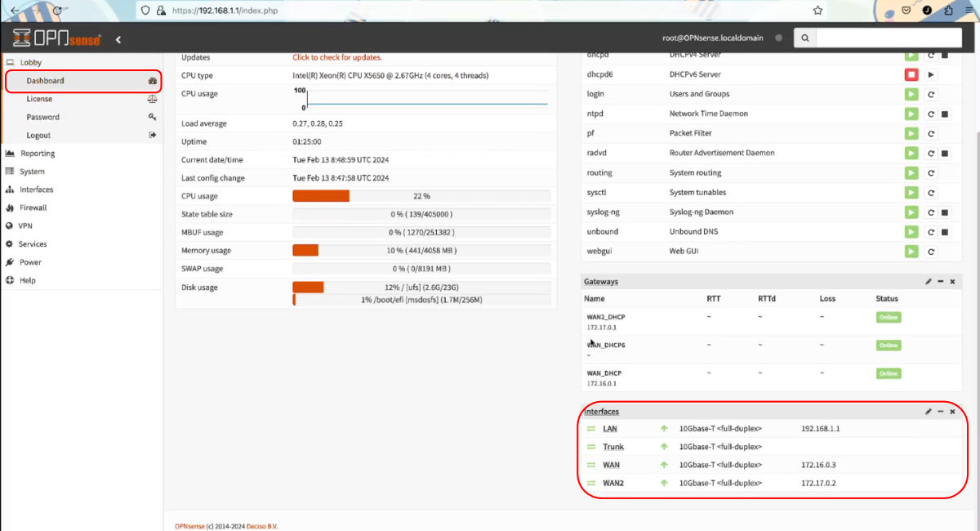Start the stopped dhcpd6 service
The image size is (980, 531).
[x=931, y=74]
